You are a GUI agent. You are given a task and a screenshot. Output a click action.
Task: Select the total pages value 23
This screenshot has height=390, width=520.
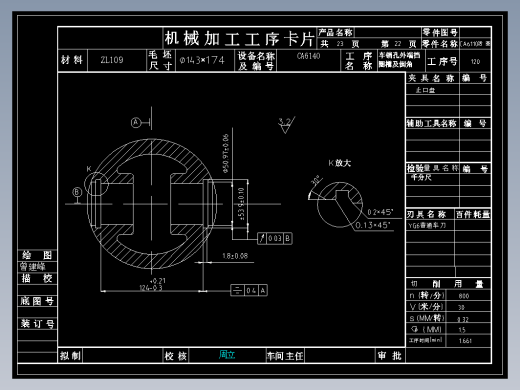[x=340, y=44]
